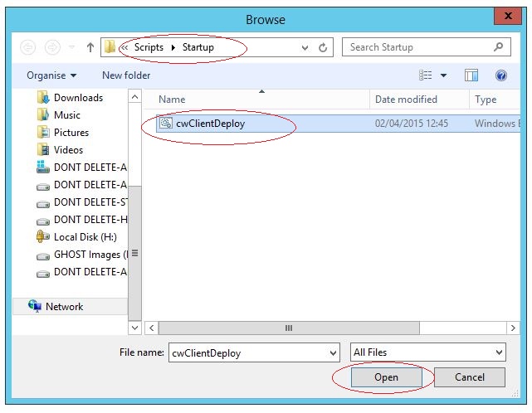This screenshot has height=413, width=532.
Task: Click the Open button
Action: point(386,377)
